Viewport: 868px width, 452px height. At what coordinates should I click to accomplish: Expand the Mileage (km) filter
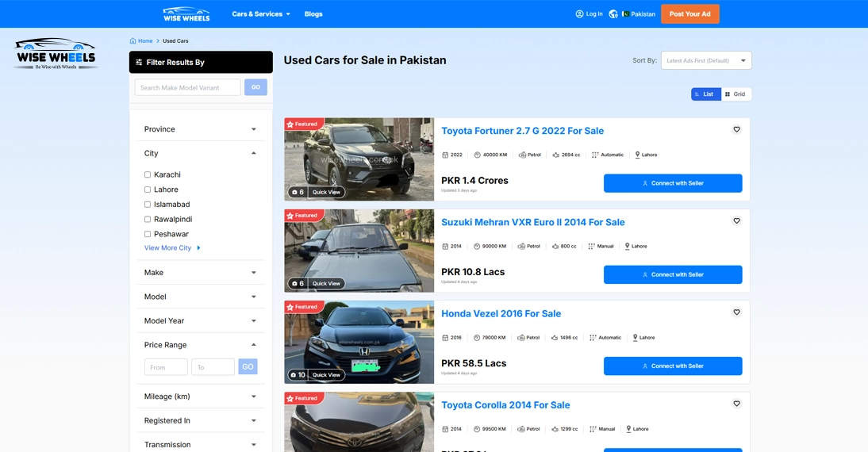201,396
